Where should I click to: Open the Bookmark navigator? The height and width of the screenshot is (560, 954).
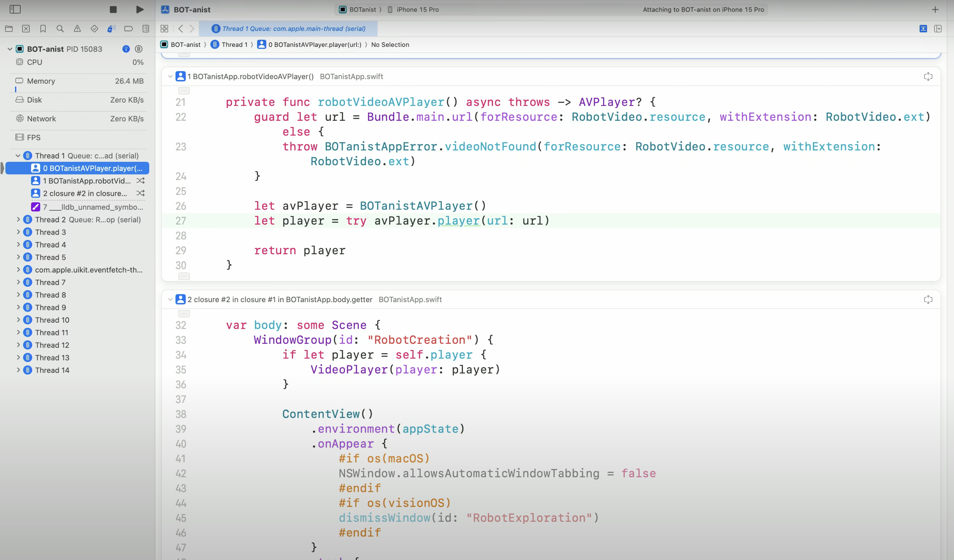pos(43,29)
